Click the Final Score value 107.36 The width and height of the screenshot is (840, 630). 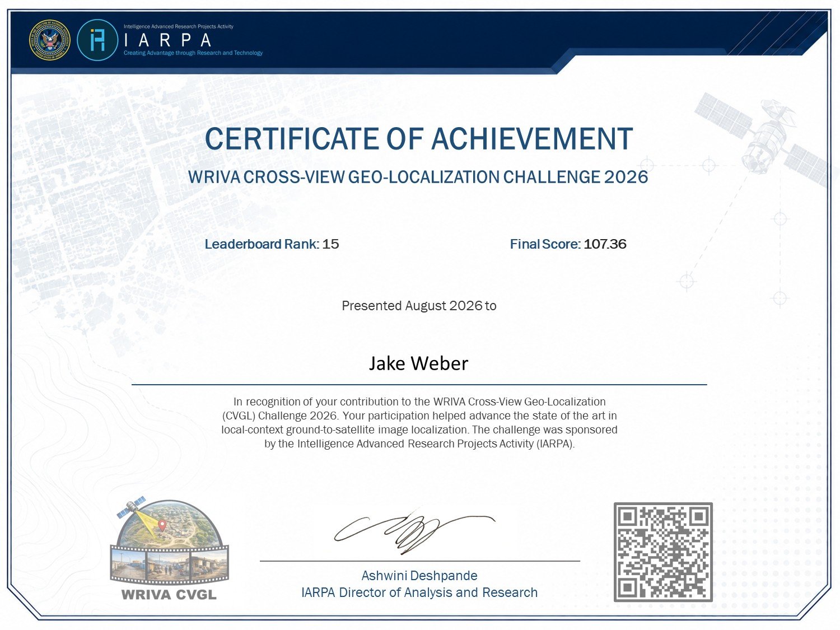tap(605, 244)
